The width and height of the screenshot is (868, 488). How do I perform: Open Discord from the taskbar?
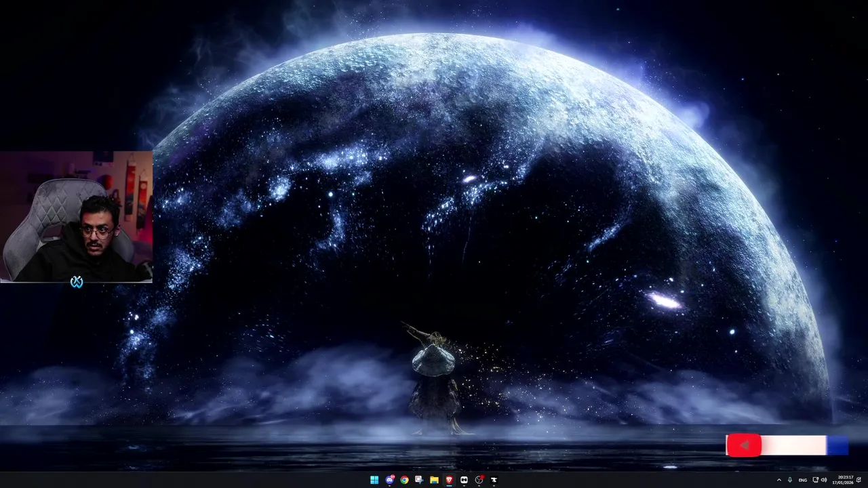pos(389,480)
